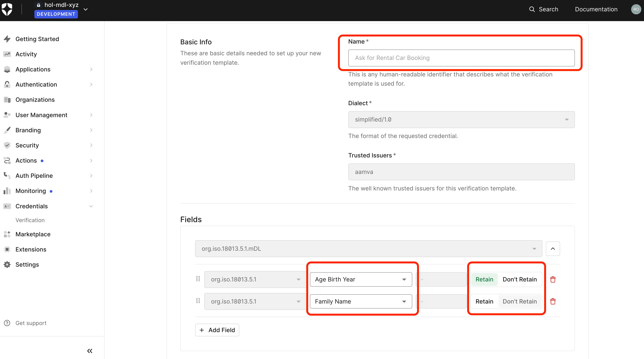The width and height of the screenshot is (644, 359).
Task: Collapse the mDL fields section chevron
Action: 553,248
